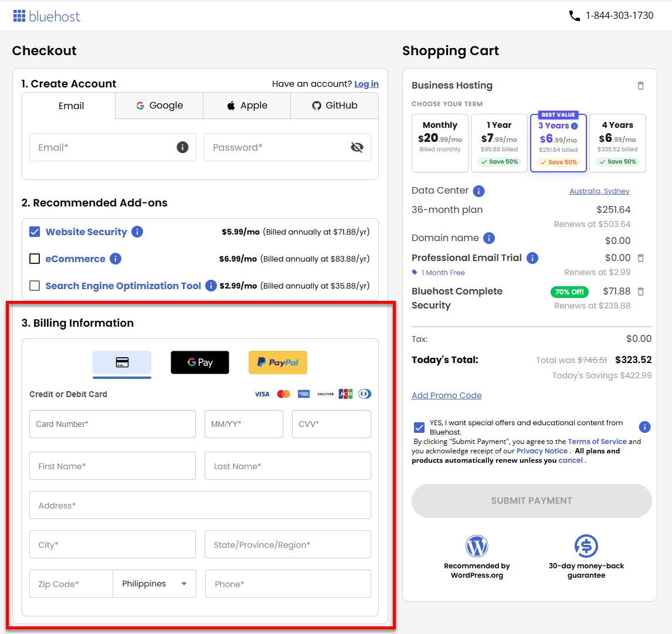Select credit card payment method icon

click(122, 362)
